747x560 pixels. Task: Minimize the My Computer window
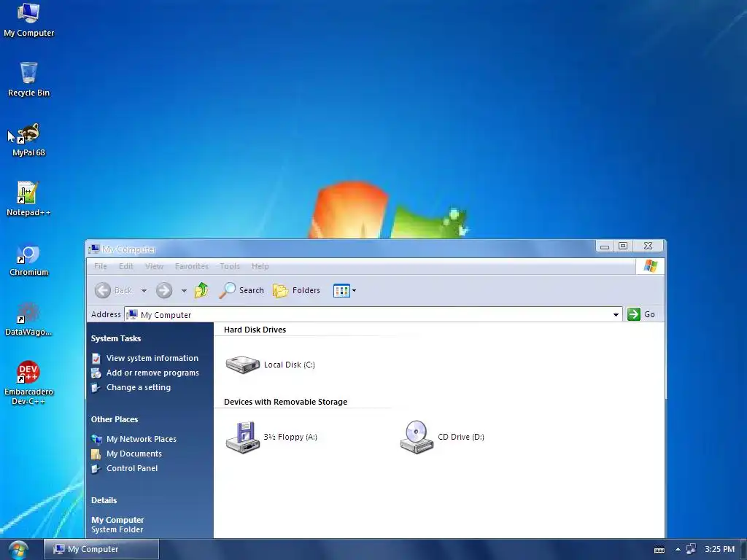[605, 246]
